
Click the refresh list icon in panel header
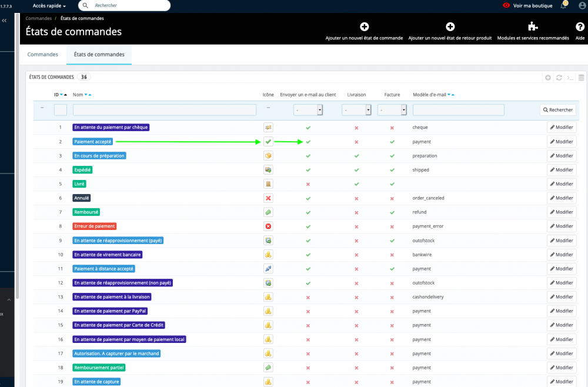tap(559, 77)
